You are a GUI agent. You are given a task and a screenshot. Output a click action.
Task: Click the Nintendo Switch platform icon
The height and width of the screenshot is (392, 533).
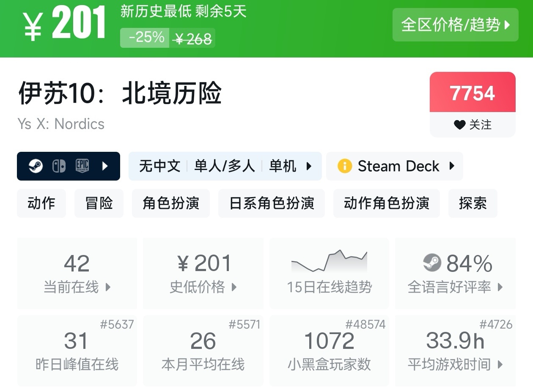pos(59,166)
